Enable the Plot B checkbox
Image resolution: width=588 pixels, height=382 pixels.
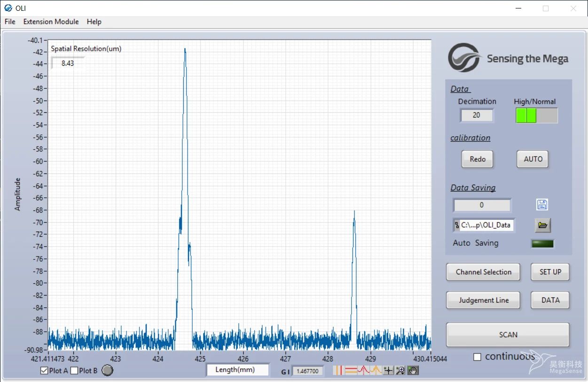pyautogui.click(x=74, y=371)
